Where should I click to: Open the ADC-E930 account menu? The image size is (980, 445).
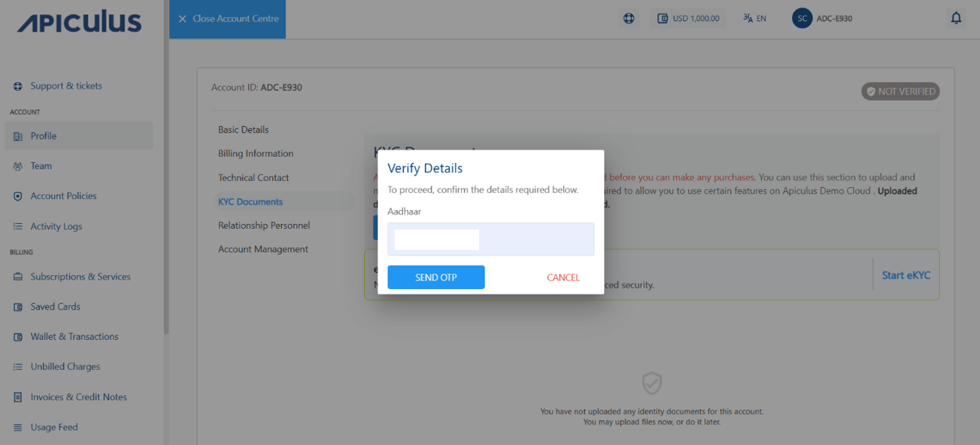[822, 18]
